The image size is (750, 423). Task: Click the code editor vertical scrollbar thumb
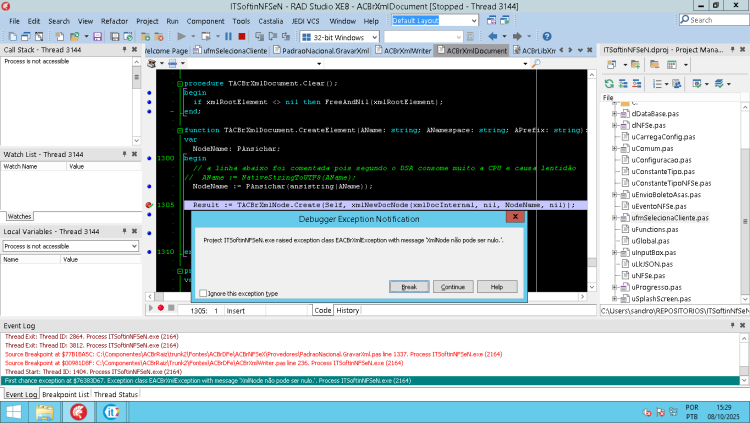pyautogui.click(x=592, y=262)
